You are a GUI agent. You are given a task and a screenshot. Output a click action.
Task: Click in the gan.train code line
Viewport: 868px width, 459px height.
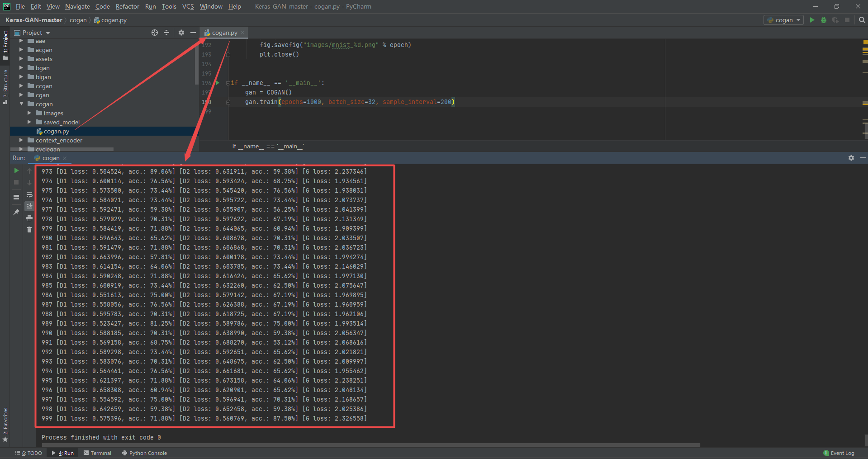(x=350, y=102)
